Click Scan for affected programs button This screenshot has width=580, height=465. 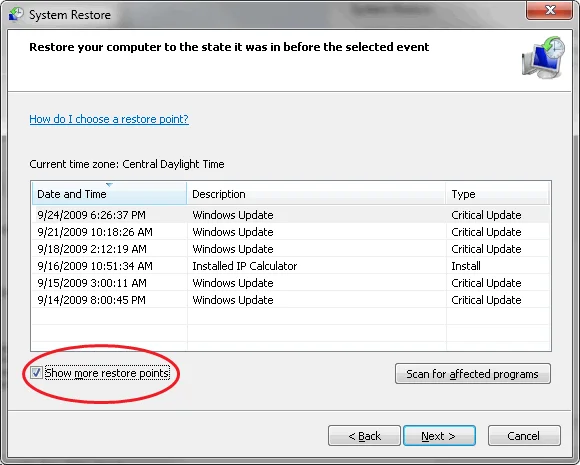pos(473,374)
